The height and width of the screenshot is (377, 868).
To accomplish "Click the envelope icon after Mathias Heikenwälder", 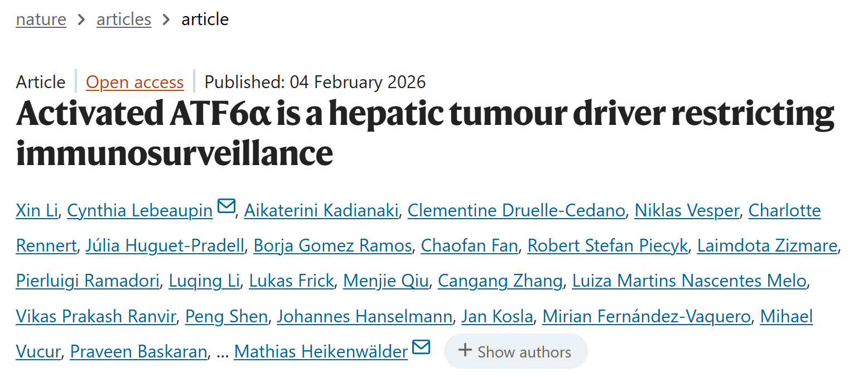I will (421, 347).
